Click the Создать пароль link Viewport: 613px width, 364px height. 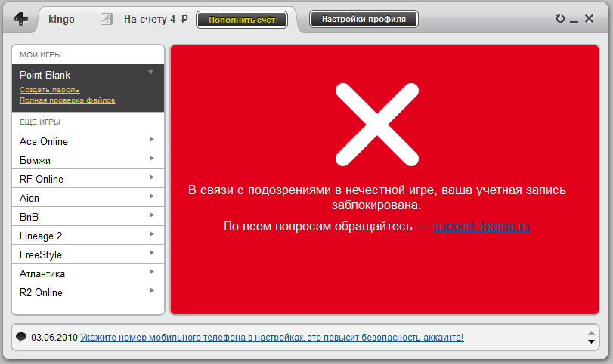[x=49, y=89]
